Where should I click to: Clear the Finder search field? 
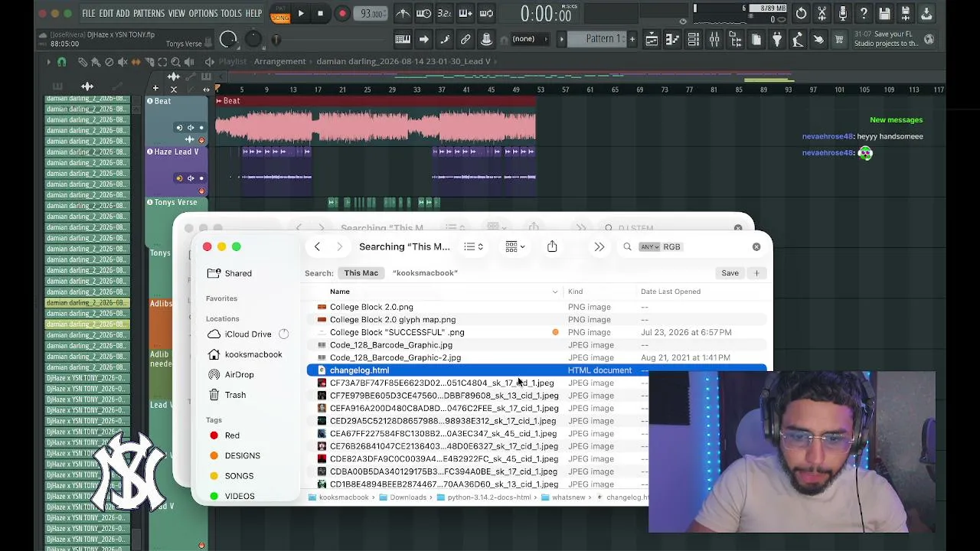(756, 246)
